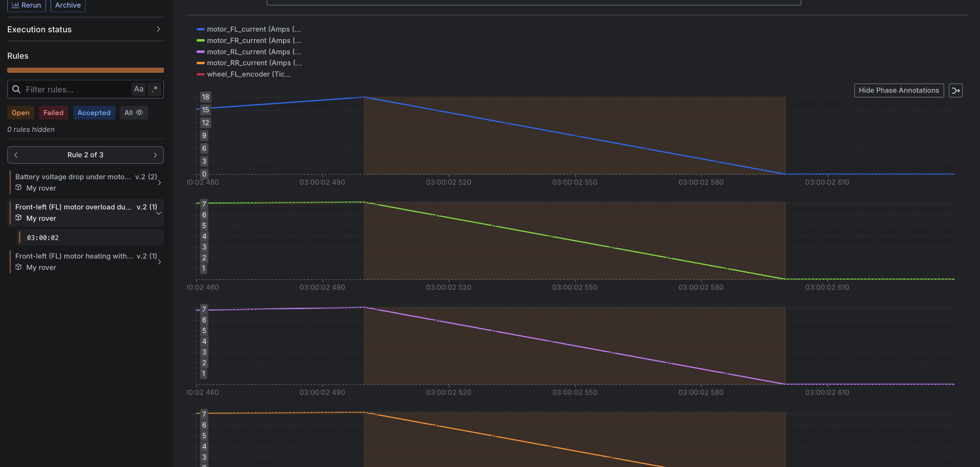
Task: Collapse the FL motor overload rule chevron
Action: click(159, 213)
